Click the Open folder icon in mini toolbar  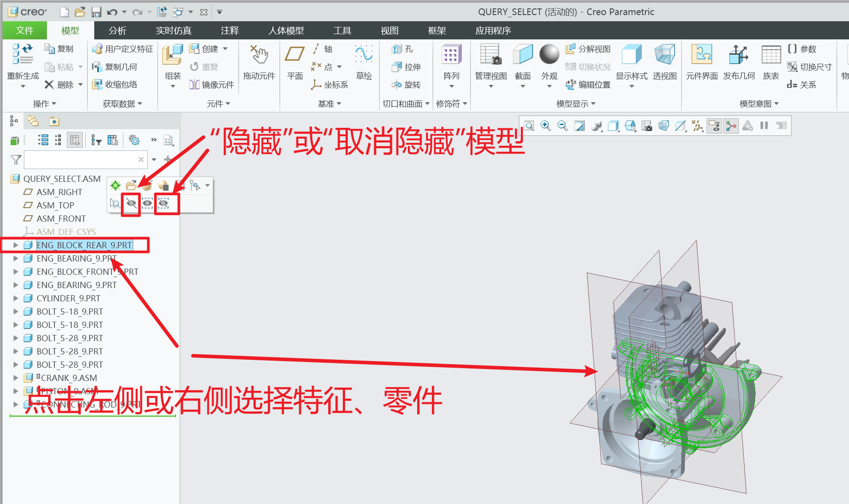[x=131, y=185]
